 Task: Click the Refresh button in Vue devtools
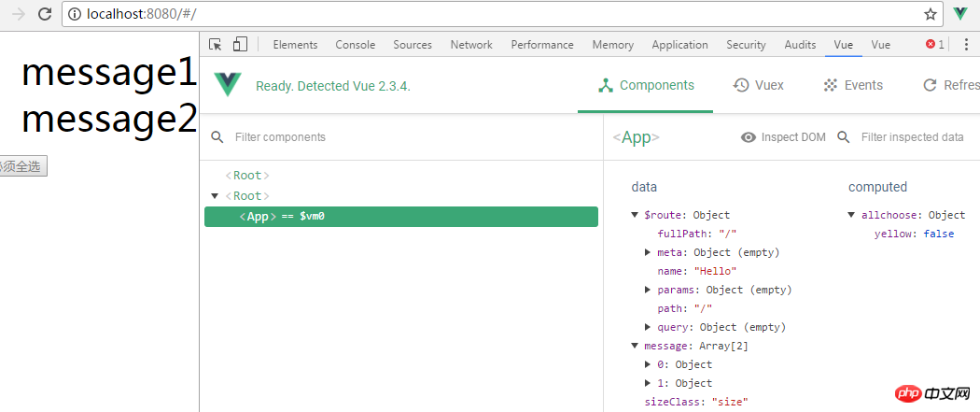(x=950, y=85)
